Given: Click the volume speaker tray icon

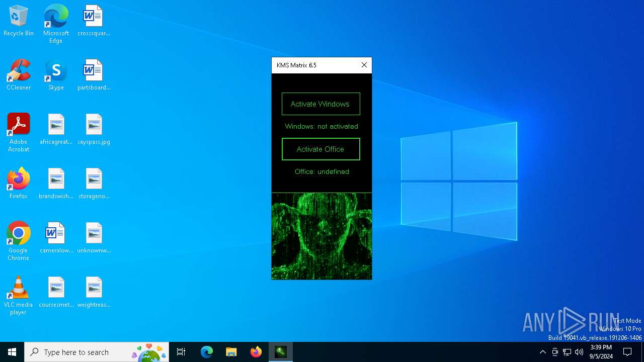Looking at the screenshot, I should tap(579, 352).
